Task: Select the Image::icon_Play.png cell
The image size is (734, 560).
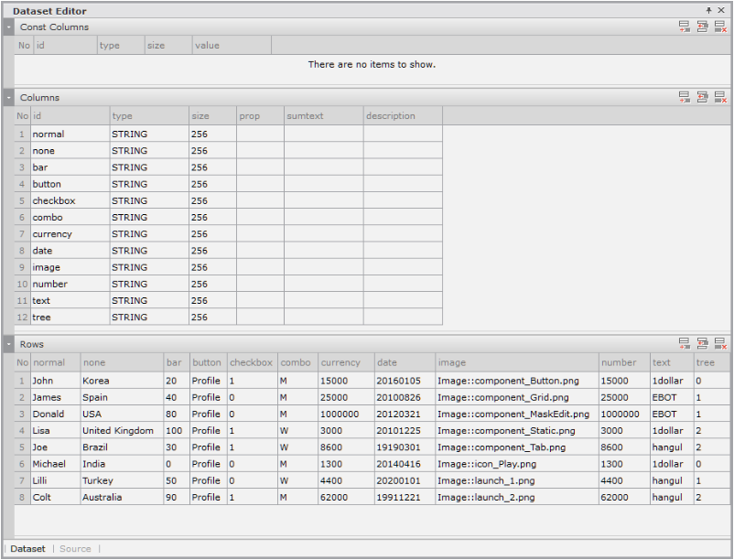Action: (x=516, y=464)
